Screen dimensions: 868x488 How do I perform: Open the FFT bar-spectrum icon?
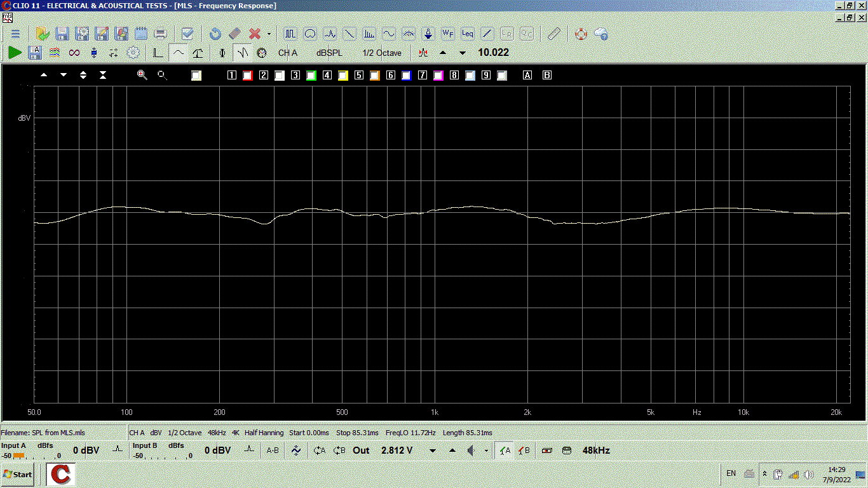pos(369,34)
